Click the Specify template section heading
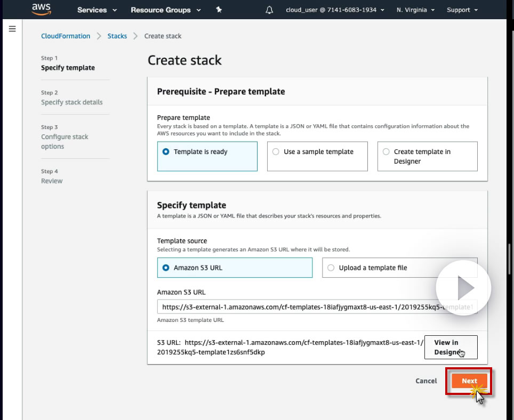This screenshot has width=514, height=420. tap(191, 205)
